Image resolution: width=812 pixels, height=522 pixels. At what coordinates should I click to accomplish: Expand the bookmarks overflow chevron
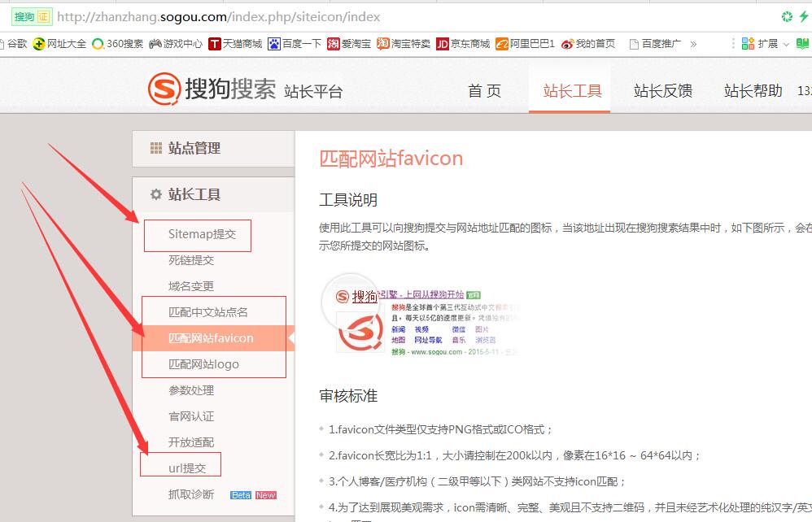click(693, 44)
